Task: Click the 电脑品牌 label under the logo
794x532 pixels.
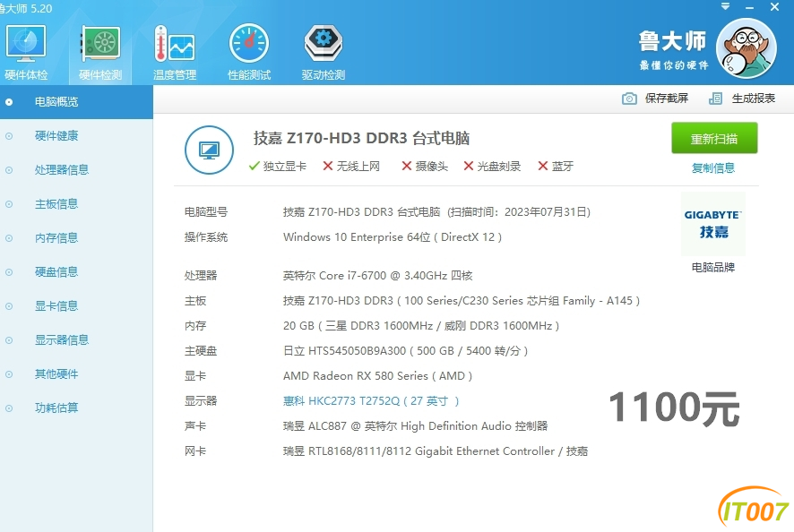Action: click(x=713, y=267)
